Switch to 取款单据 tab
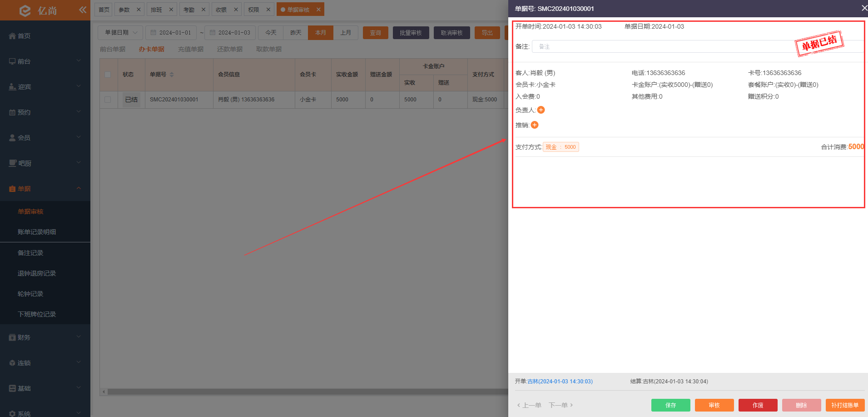The height and width of the screenshot is (417, 868). (269, 49)
